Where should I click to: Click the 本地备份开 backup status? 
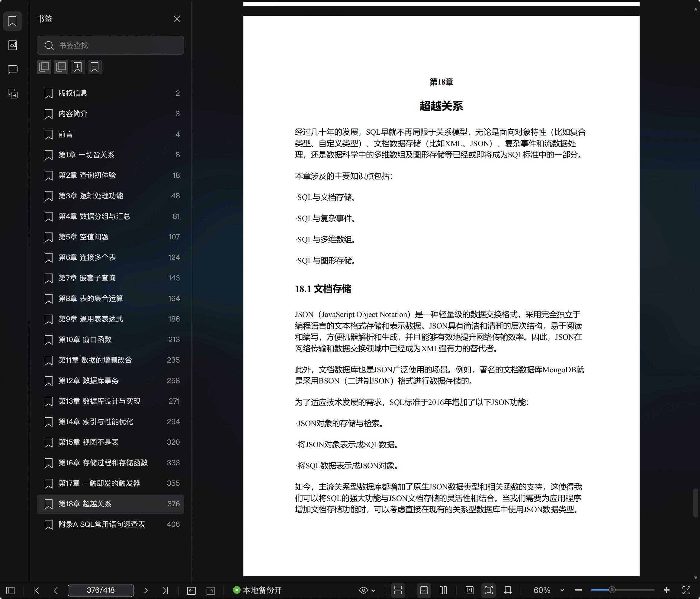[257, 590]
